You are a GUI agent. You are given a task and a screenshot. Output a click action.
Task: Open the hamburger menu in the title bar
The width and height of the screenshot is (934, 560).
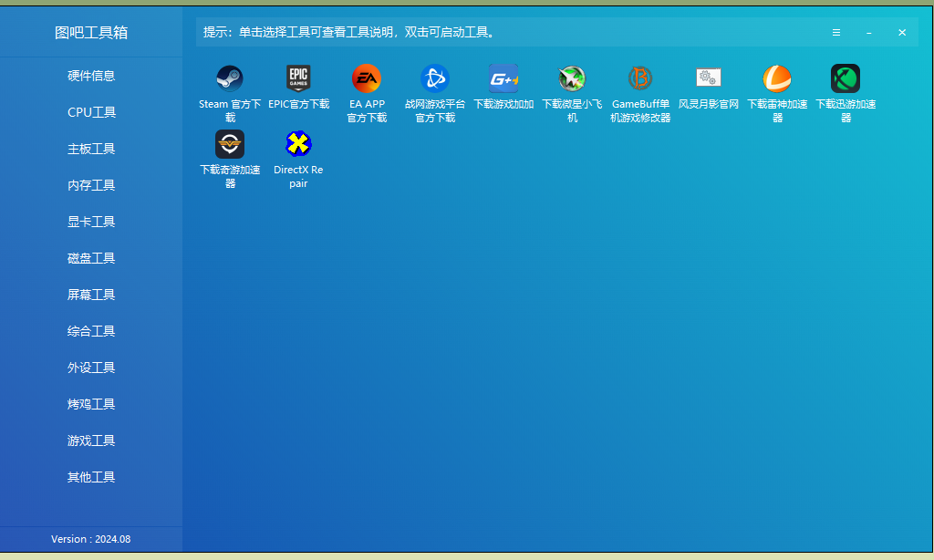tap(836, 33)
